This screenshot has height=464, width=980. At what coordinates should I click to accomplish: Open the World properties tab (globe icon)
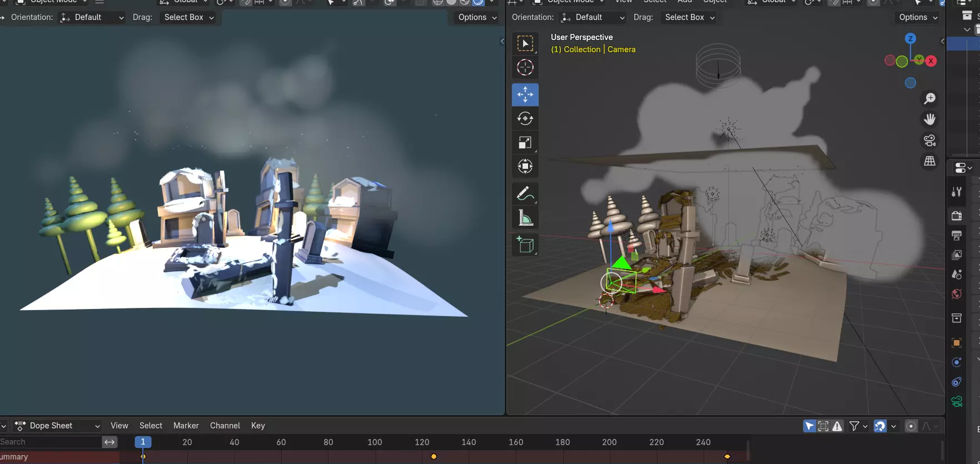(957, 294)
